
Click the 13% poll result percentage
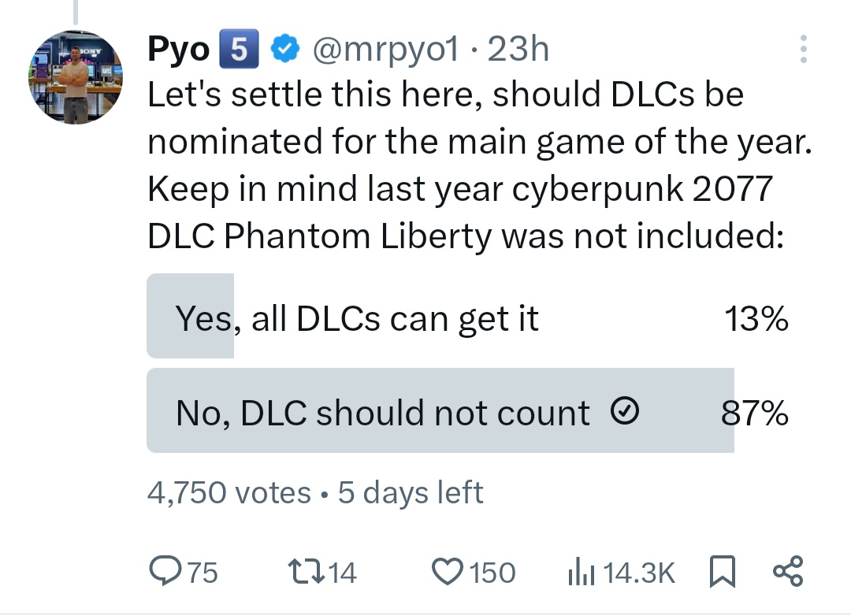(756, 318)
